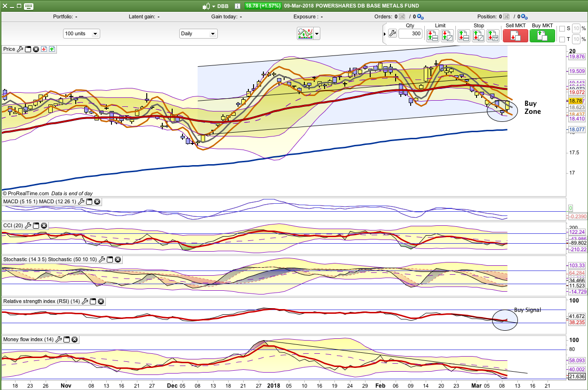Click the S percentage value field
This screenshot has height=390, width=588.
click(577, 28)
